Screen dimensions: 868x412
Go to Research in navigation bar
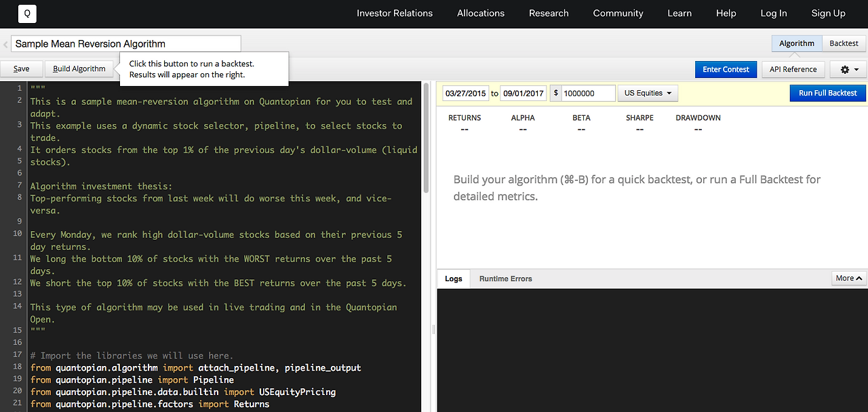[549, 14]
